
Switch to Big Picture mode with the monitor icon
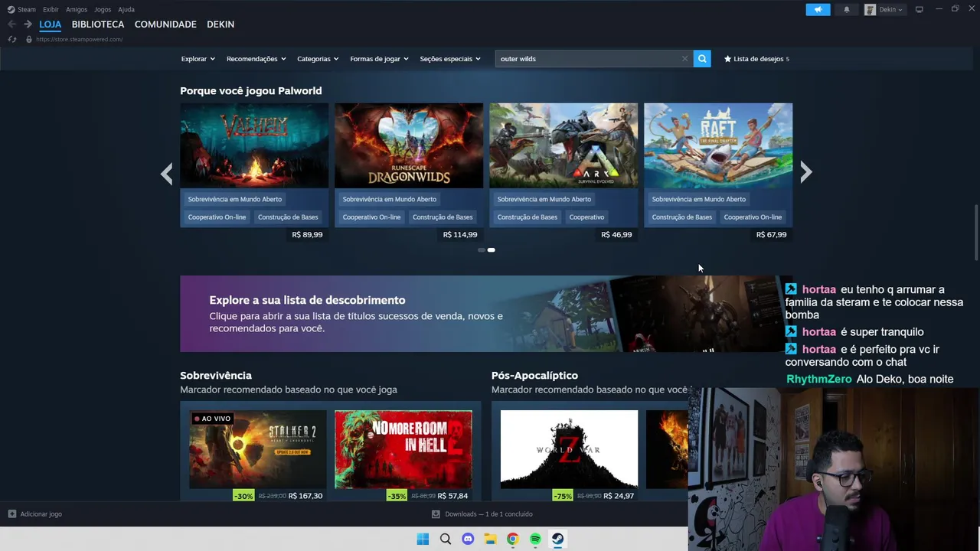coord(919,9)
